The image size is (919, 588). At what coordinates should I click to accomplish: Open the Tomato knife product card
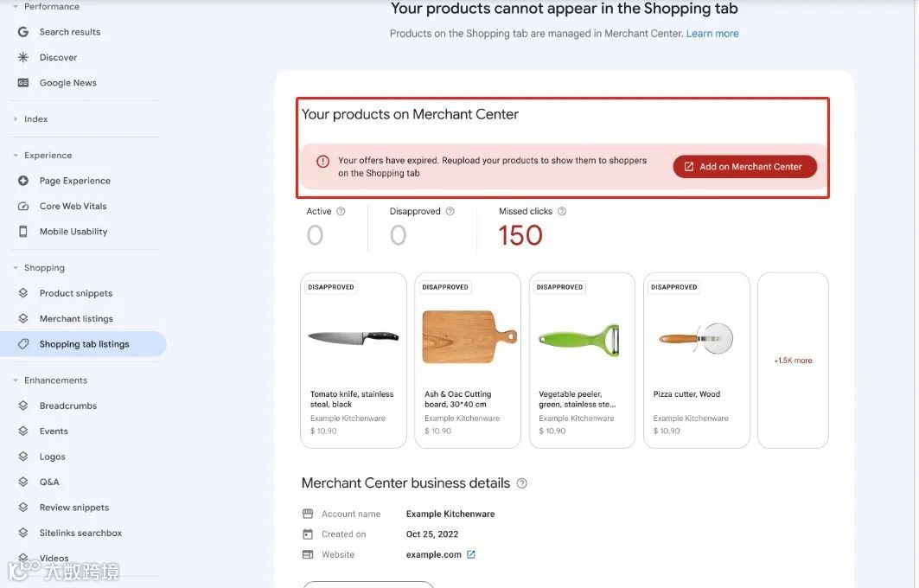[354, 361]
